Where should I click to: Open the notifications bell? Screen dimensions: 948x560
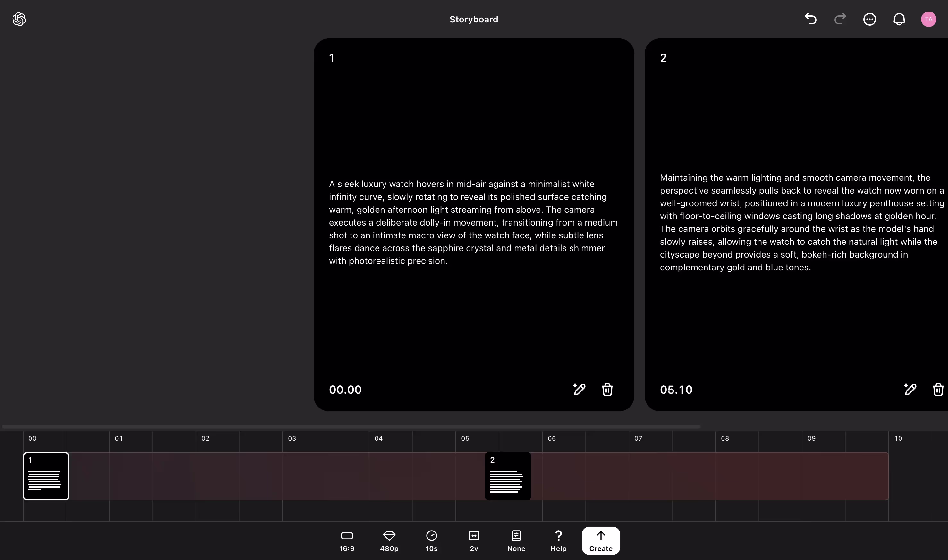point(899,19)
